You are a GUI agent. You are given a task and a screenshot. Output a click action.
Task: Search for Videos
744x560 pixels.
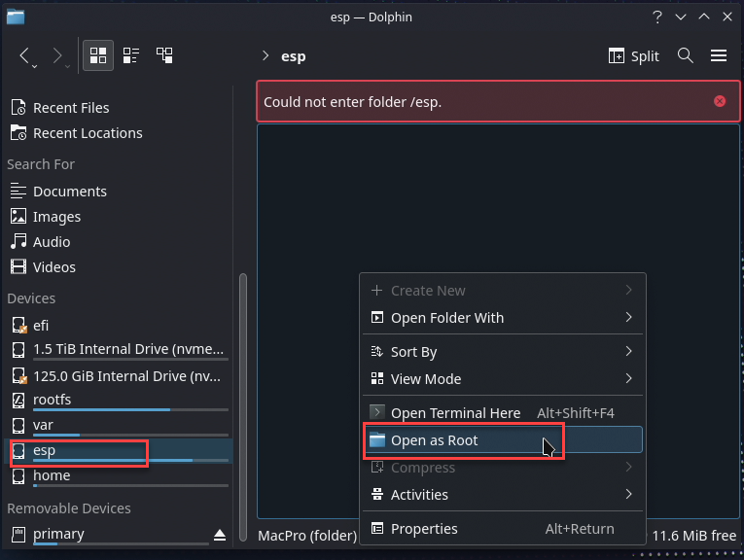coord(120,267)
